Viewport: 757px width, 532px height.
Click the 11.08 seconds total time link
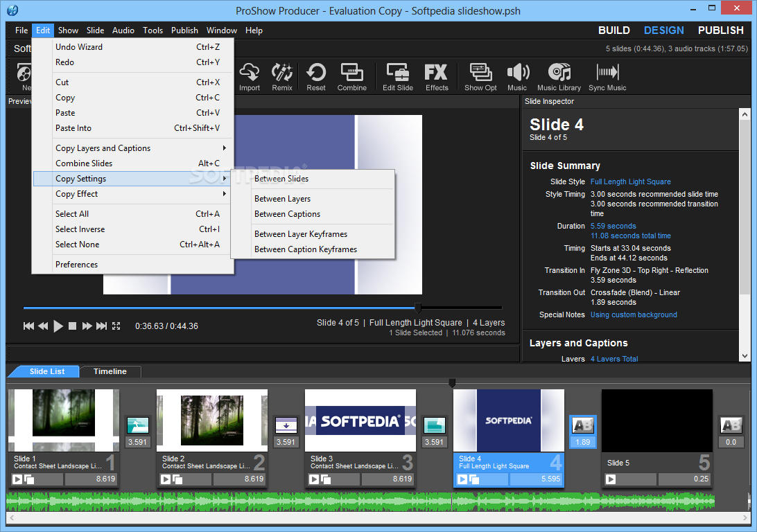coord(631,236)
